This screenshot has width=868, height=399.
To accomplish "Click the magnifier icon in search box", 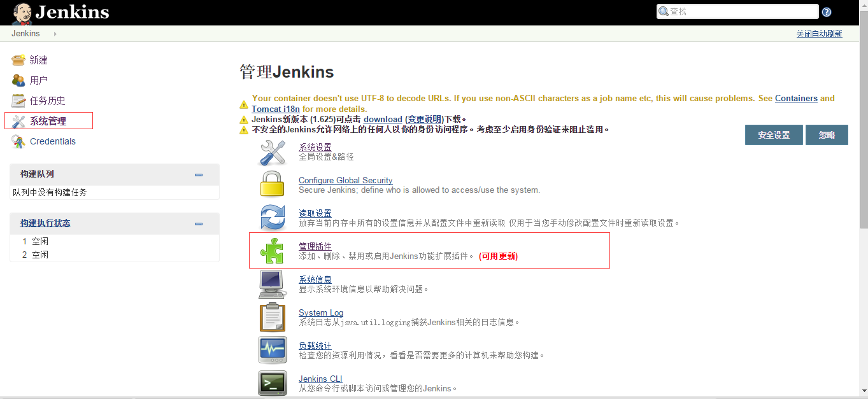I will [664, 11].
